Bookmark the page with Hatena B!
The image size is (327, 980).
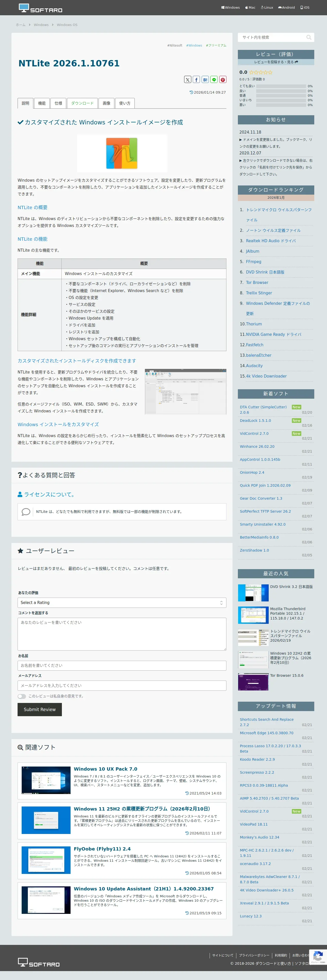pos(205,80)
